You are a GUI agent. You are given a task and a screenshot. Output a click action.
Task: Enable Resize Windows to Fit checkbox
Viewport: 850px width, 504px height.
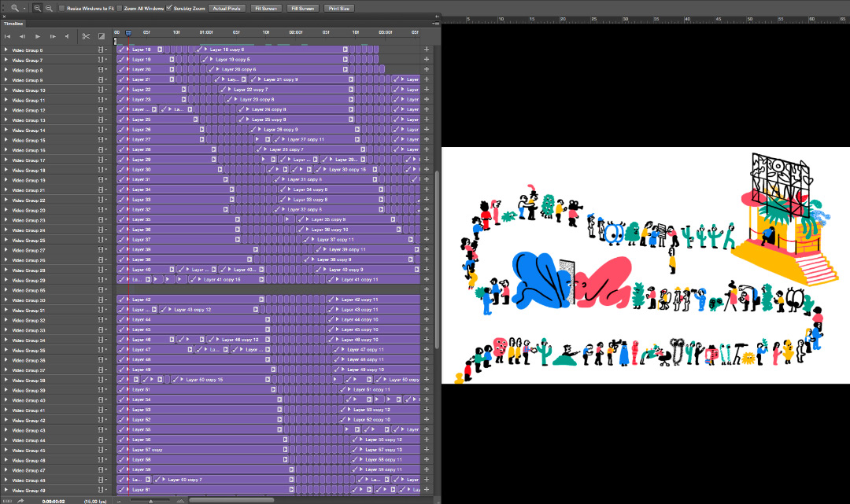point(62,8)
